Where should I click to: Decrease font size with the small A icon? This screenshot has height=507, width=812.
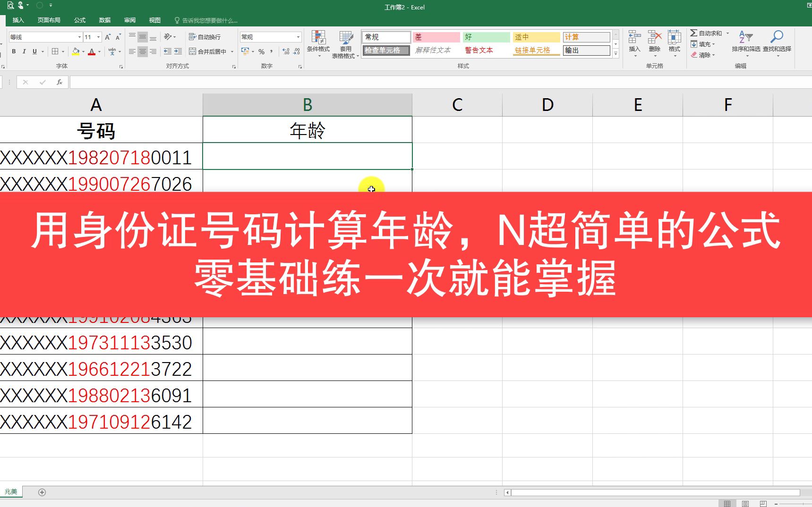pyautogui.click(x=118, y=37)
